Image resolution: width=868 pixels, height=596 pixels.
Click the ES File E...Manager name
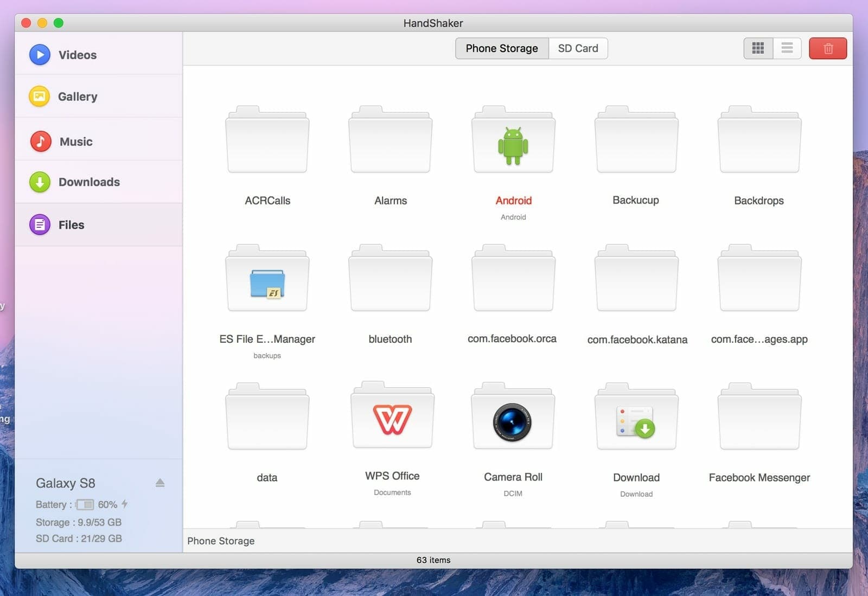pos(267,339)
